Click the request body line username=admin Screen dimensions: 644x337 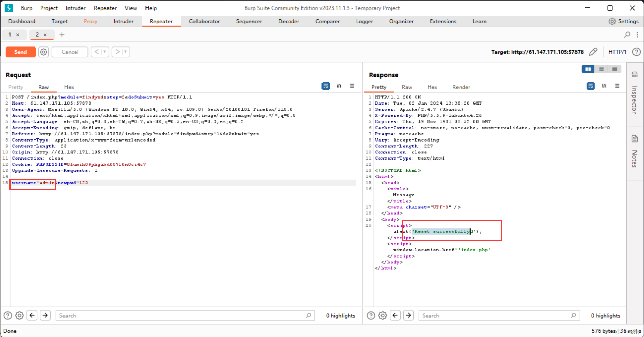[33, 183]
